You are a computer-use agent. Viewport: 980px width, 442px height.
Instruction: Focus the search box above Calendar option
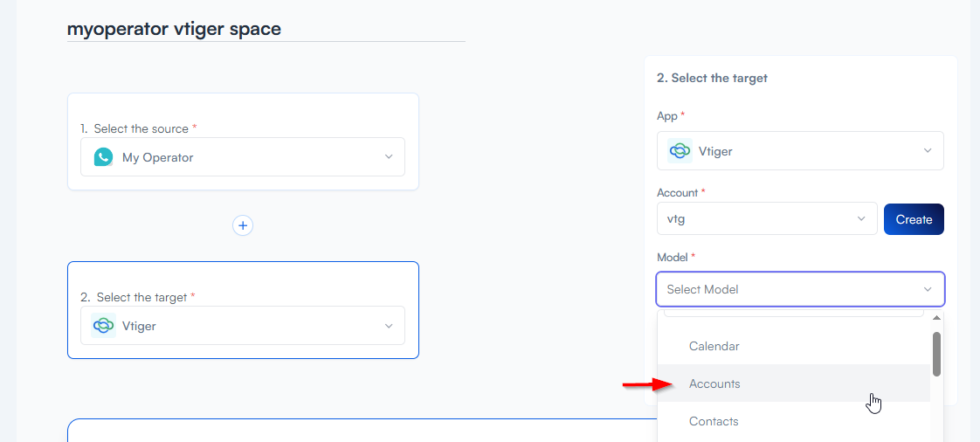pyautogui.click(x=792, y=311)
